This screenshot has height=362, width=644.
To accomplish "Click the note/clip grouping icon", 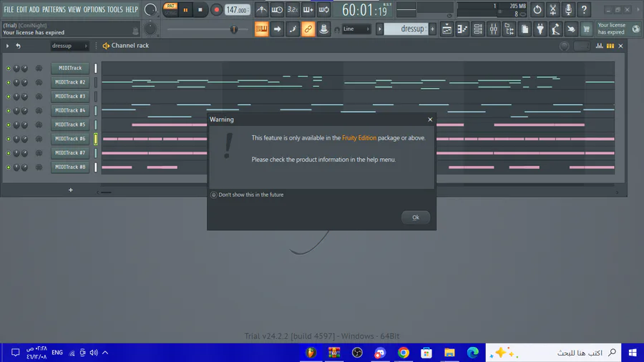I will (293, 29).
